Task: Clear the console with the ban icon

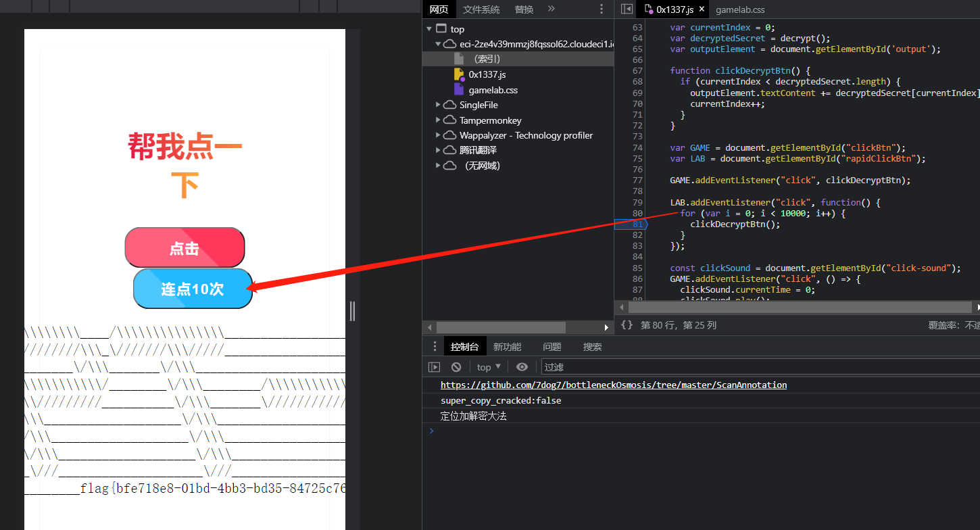Action: 456,367
